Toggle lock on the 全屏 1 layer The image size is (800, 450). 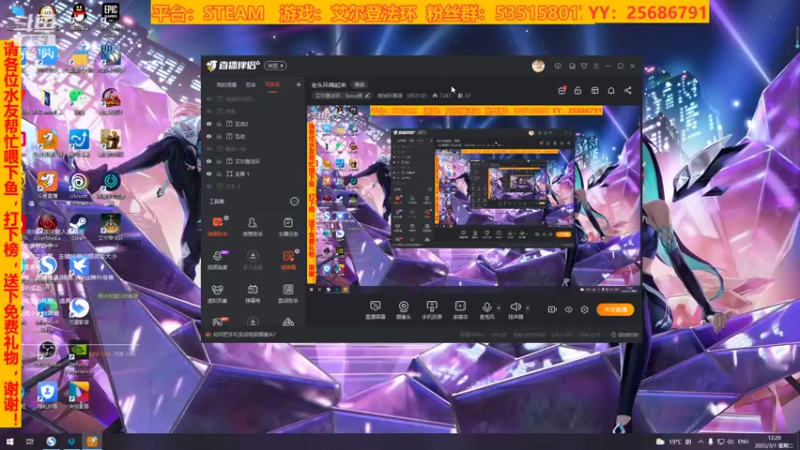[x=219, y=174]
